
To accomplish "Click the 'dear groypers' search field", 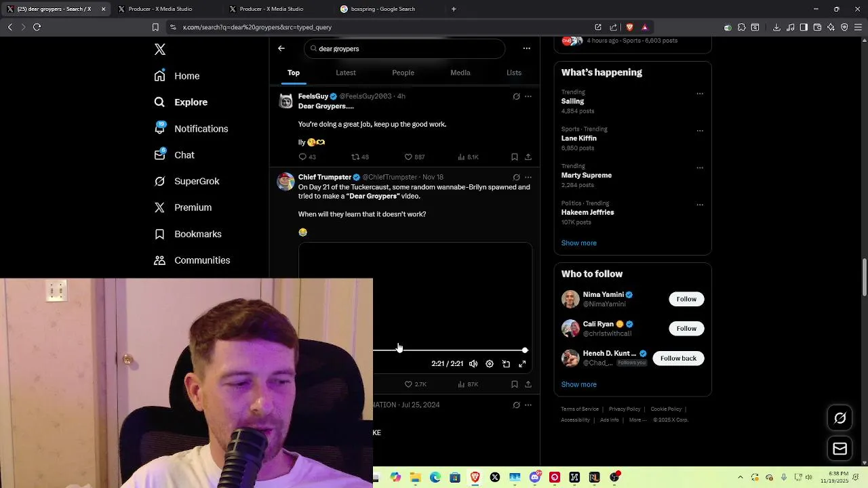I will point(405,49).
